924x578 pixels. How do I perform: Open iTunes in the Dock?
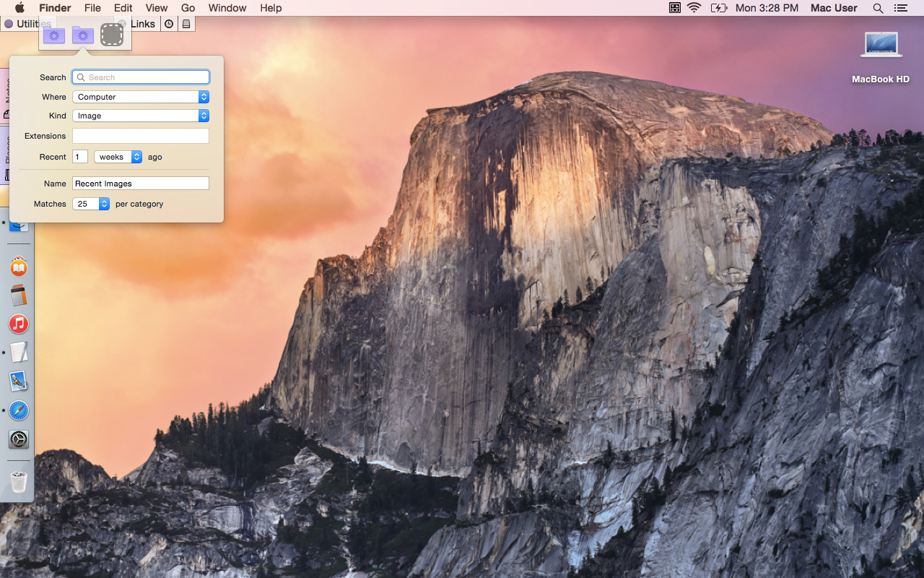19,324
